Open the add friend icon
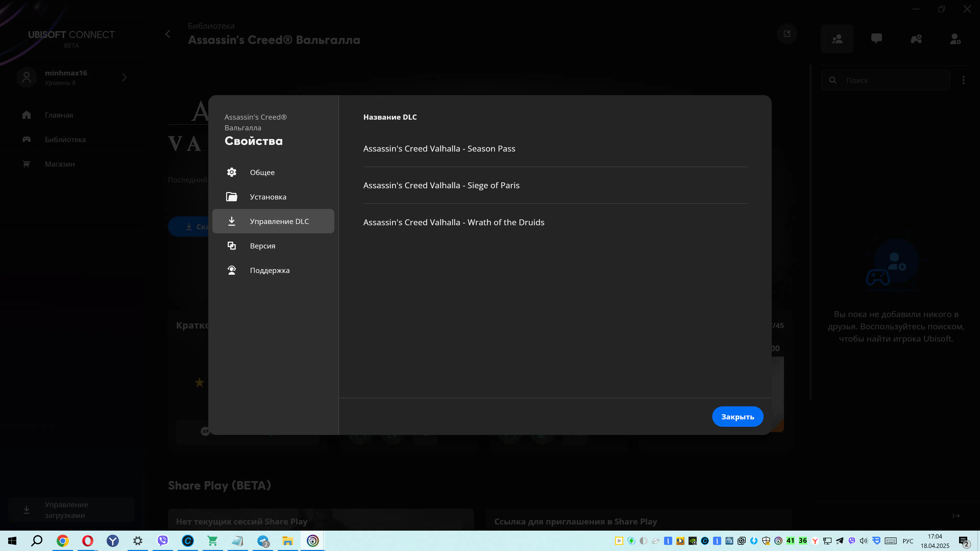 955,39
